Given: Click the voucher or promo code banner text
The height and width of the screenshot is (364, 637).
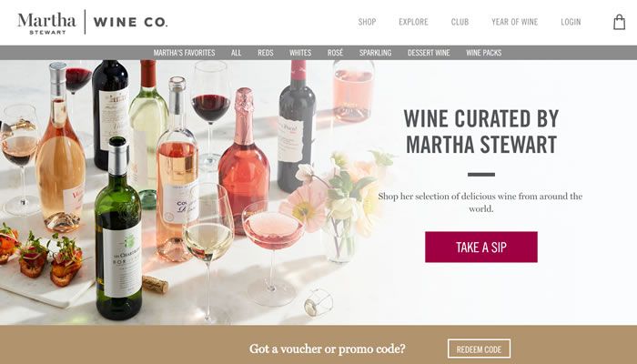Looking at the screenshot, I should click(328, 349).
